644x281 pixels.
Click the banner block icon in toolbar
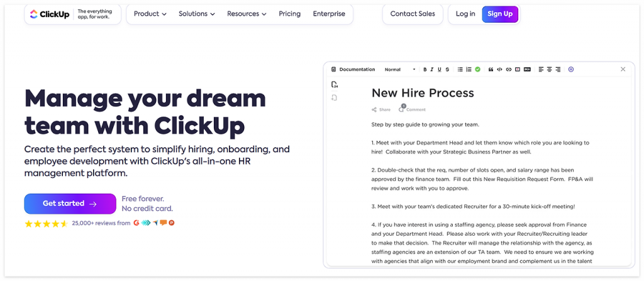tap(518, 69)
